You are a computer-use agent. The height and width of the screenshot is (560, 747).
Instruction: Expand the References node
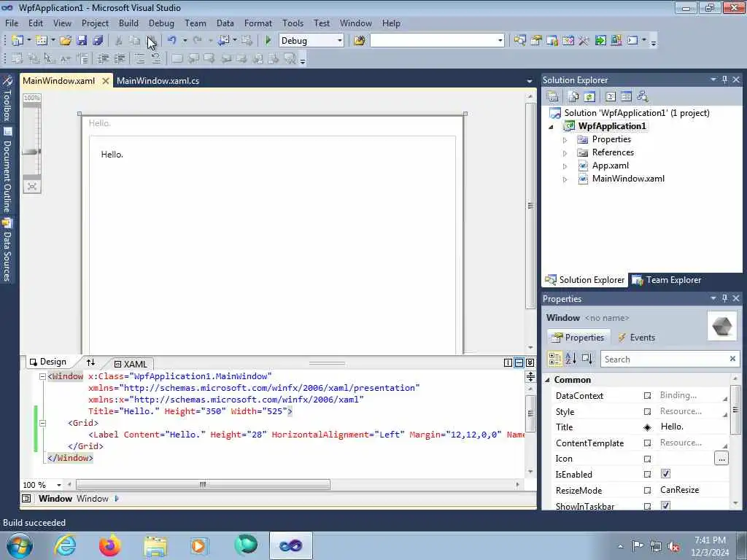pos(565,153)
